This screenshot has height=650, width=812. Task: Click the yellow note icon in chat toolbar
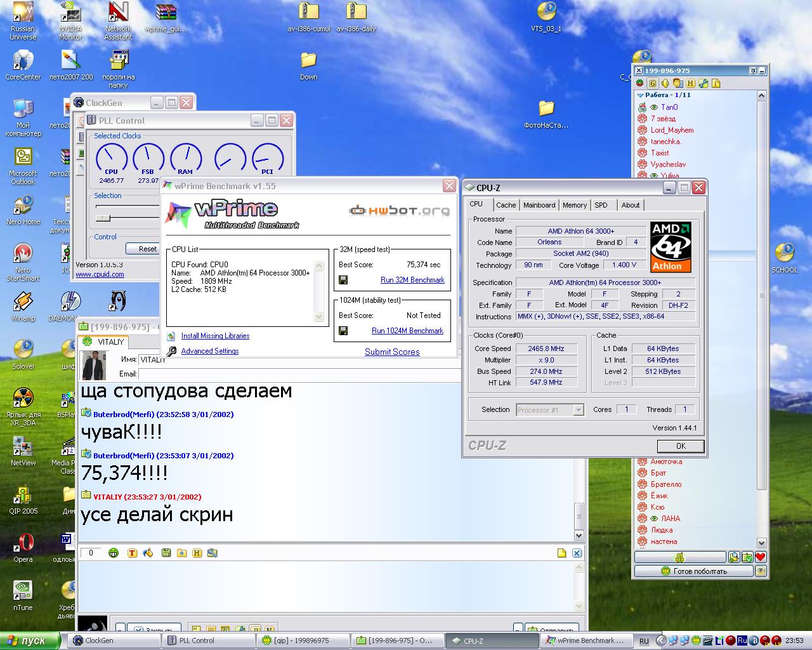click(x=561, y=553)
